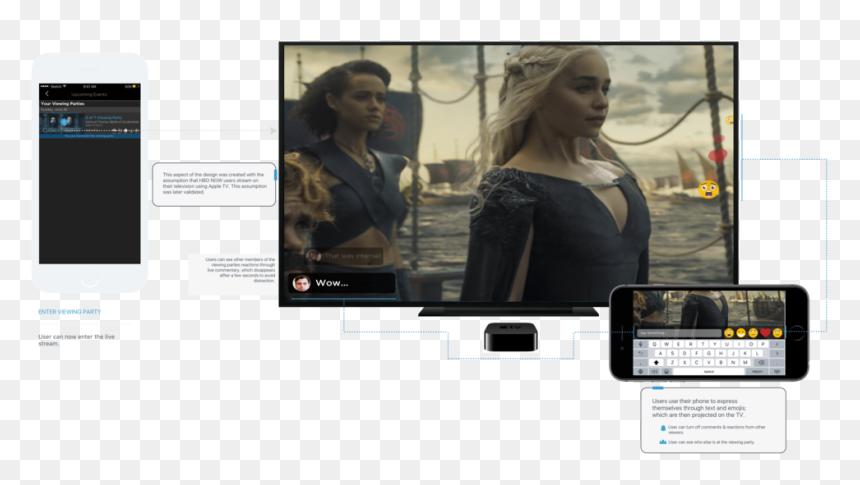The height and width of the screenshot is (485, 860).
Task: Tap the microphone dictation key
Action: pyautogui.click(x=641, y=344)
